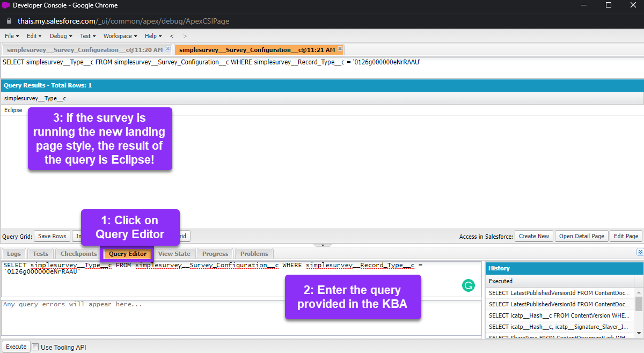The height and width of the screenshot is (353, 644).
Task: Click the Save Rows button
Action: [52, 236]
